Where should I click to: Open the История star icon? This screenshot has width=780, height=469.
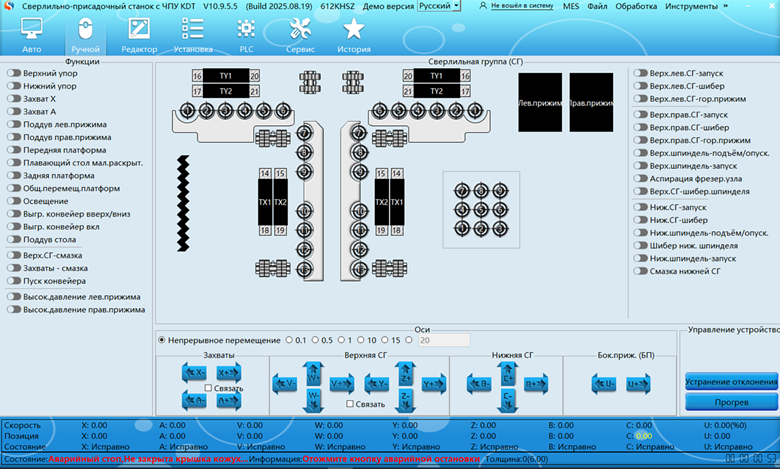click(x=353, y=35)
